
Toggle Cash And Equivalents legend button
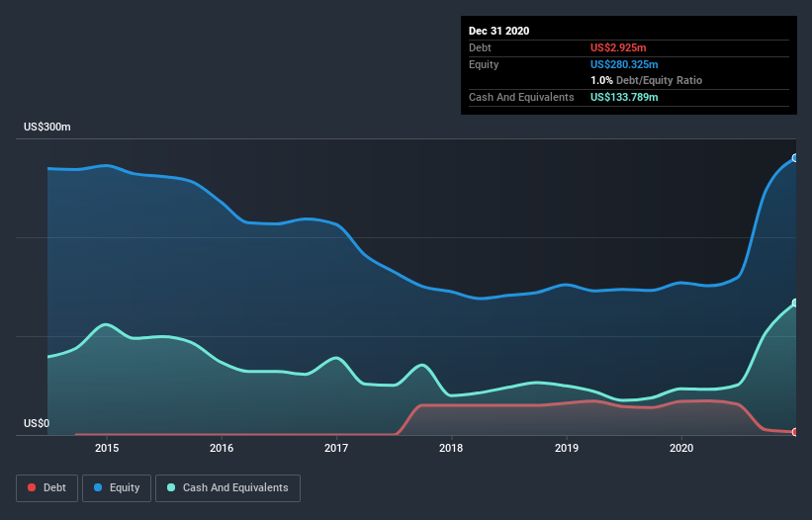pos(227,488)
